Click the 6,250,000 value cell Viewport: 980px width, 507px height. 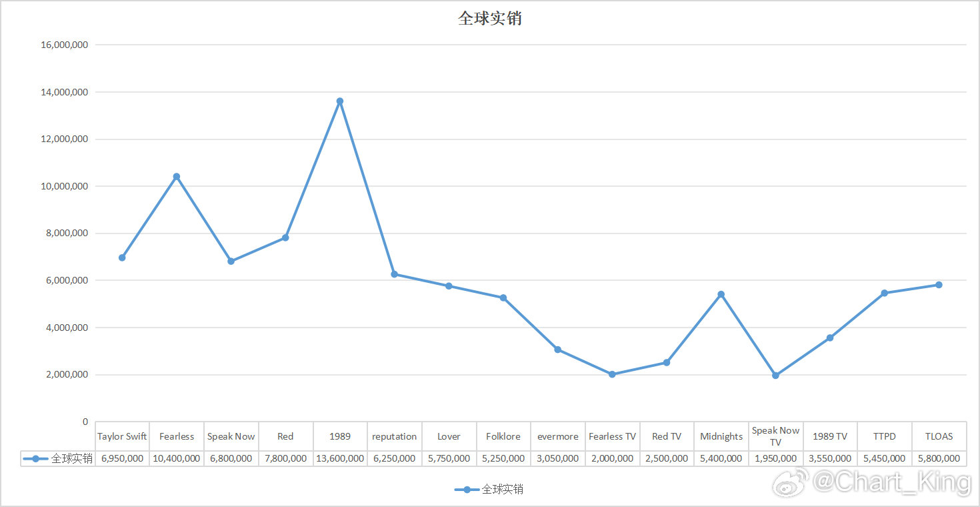[394, 458]
